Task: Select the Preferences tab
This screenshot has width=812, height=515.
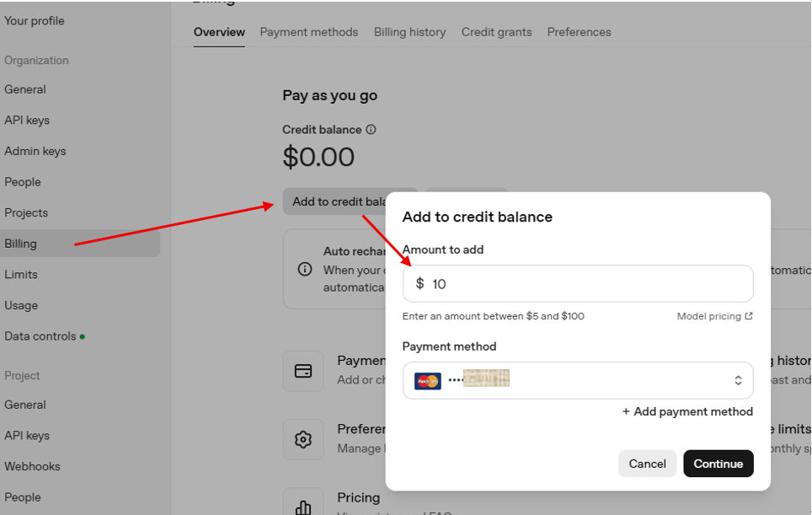Action: (x=579, y=32)
